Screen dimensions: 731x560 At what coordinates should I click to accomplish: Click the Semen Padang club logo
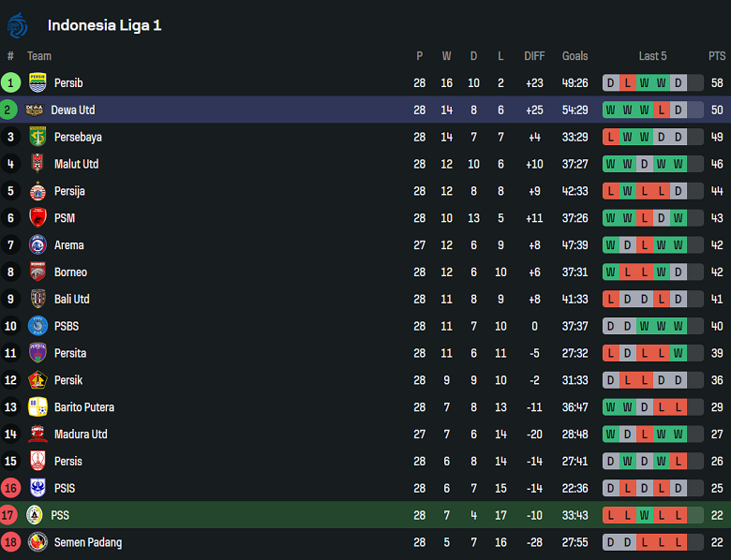[37, 542]
